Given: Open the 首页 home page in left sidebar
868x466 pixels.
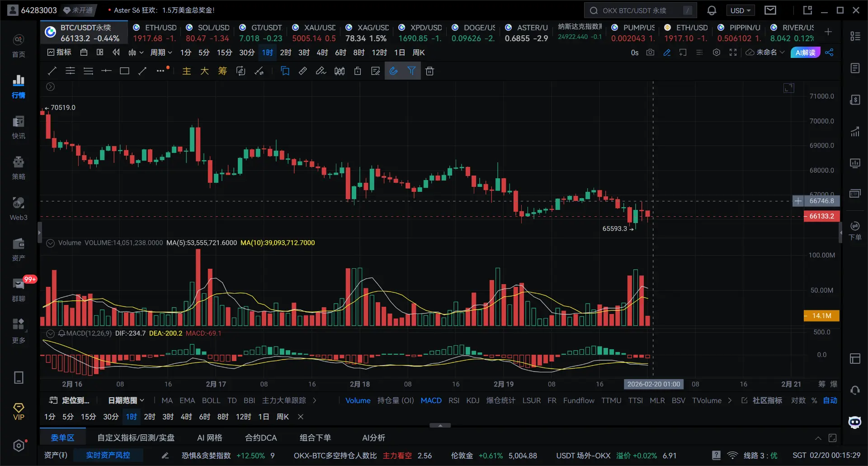Looking at the screenshot, I should (x=19, y=47).
